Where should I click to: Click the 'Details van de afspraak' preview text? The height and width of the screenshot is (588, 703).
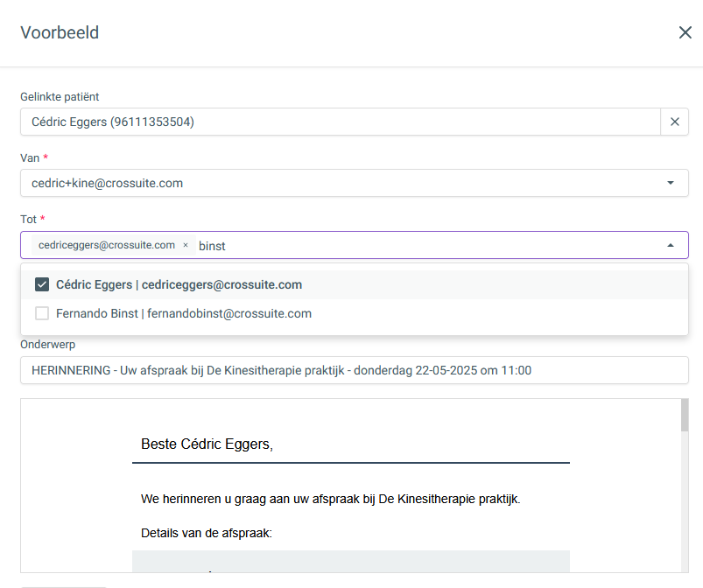[x=207, y=533]
